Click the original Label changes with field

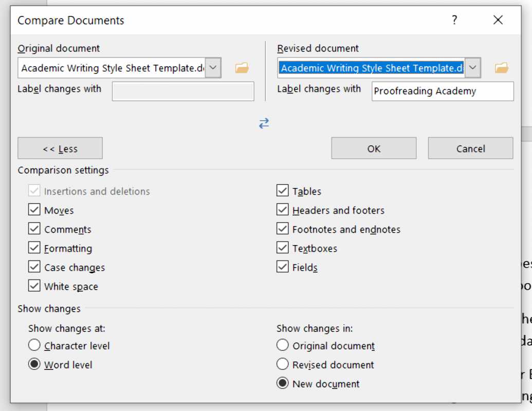pyautogui.click(x=183, y=91)
